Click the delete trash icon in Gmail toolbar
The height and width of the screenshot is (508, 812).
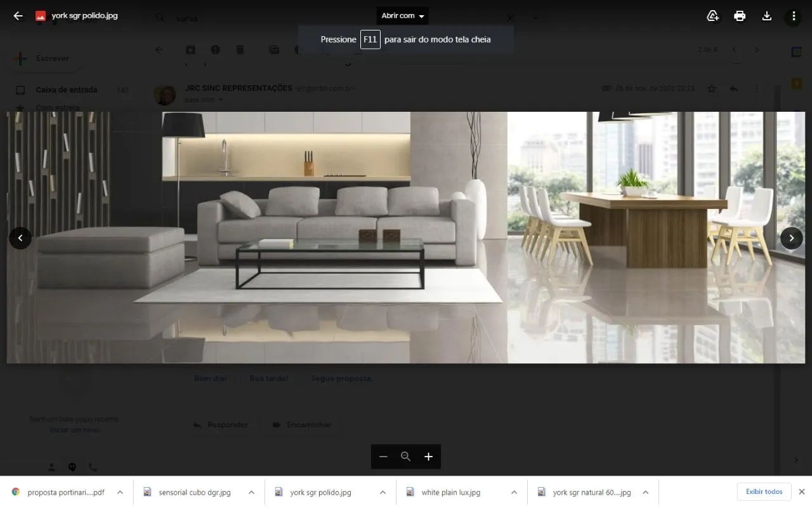click(x=240, y=50)
